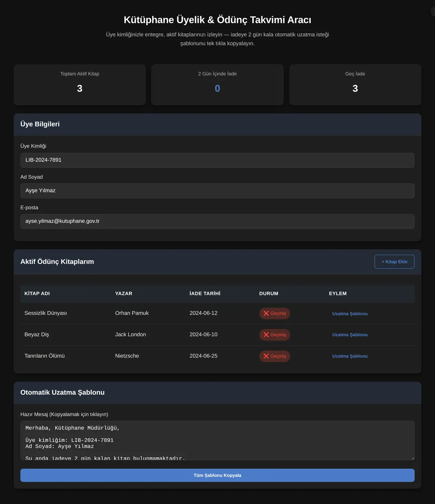Click the KİTAP ADI column header
Viewport: 435px width, 504px height.
[37, 293]
